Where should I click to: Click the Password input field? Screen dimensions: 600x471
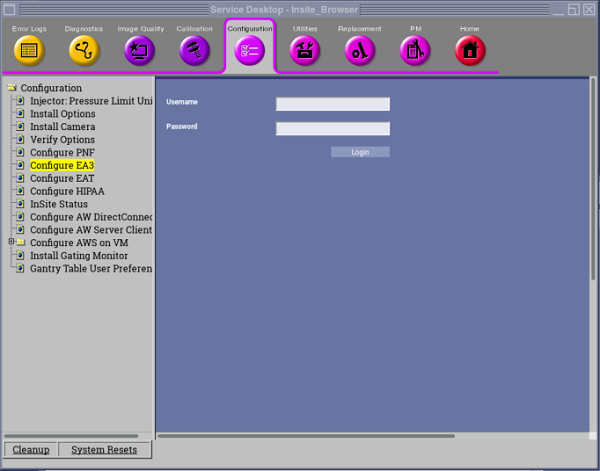[x=332, y=128]
